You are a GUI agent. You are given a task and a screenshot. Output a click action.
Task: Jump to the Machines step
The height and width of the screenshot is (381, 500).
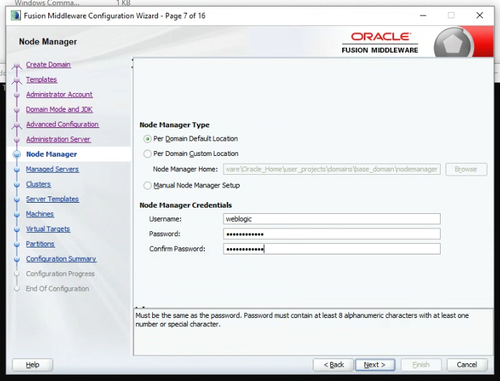click(x=40, y=214)
